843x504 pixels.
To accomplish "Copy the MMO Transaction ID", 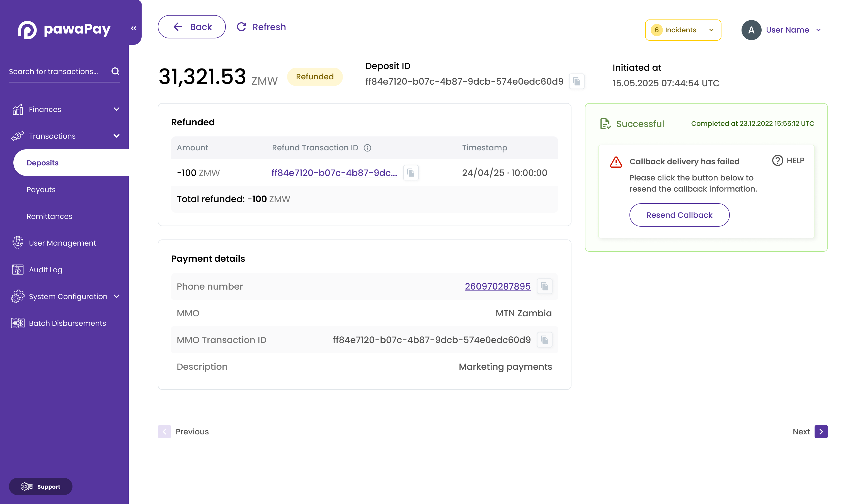I will (544, 340).
